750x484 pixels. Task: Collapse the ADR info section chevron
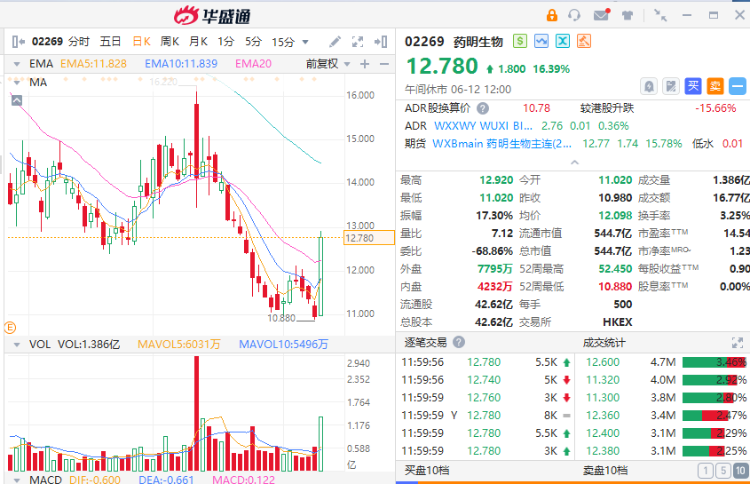click(575, 163)
